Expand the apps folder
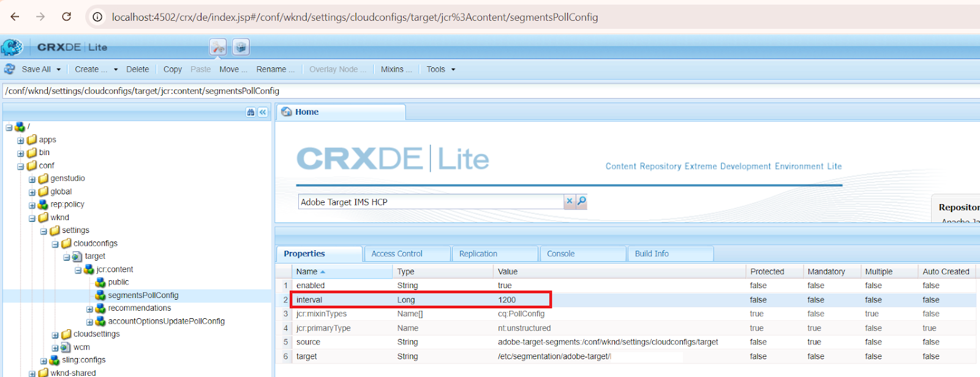Image resolution: width=980 pixels, height=377 pixels. click(x=20, y=140)
